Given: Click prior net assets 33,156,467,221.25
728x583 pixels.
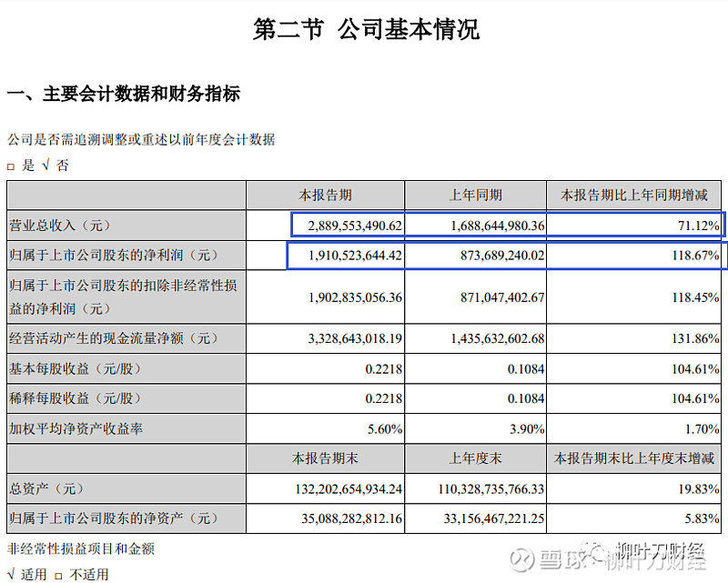Looking at the screenshot, I should [494, 518].
